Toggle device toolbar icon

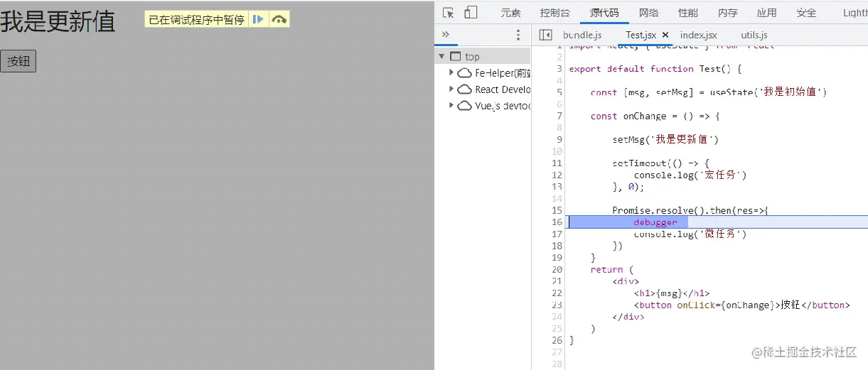(x=471, y=13)
